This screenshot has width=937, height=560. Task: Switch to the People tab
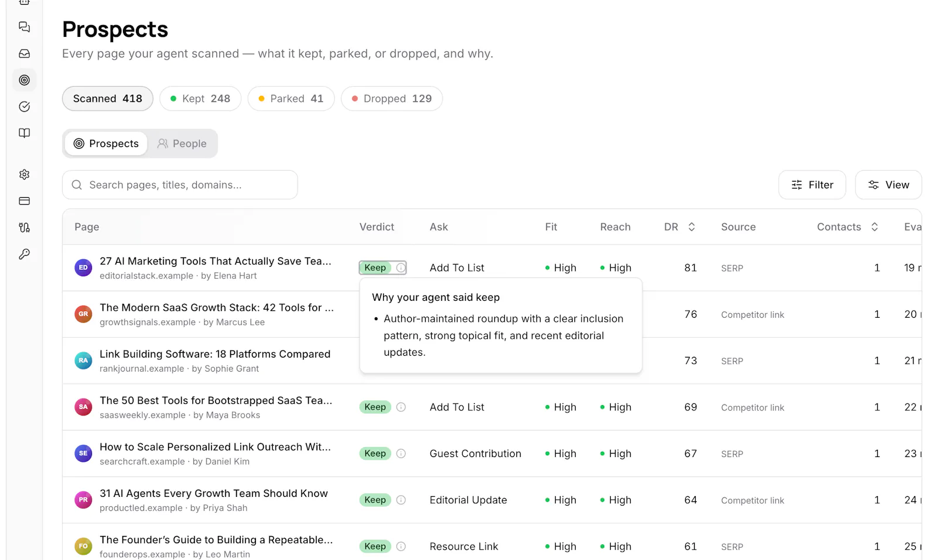tap(182, 143)
